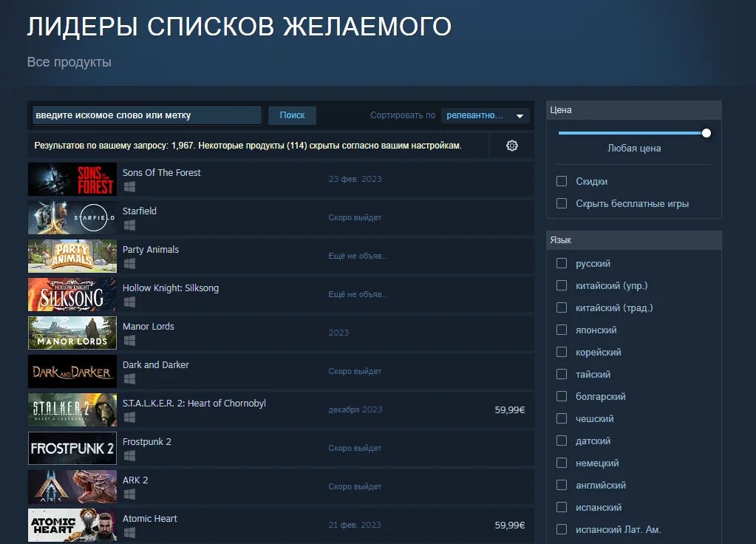Open the Frostpunk 2 title link
Viewport: 756px width, 544px height.
146,442
